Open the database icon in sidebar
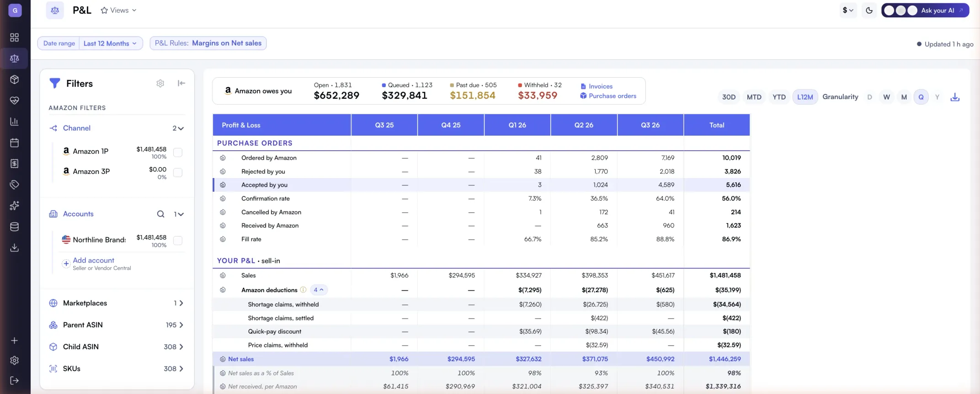 pos(15,226)
